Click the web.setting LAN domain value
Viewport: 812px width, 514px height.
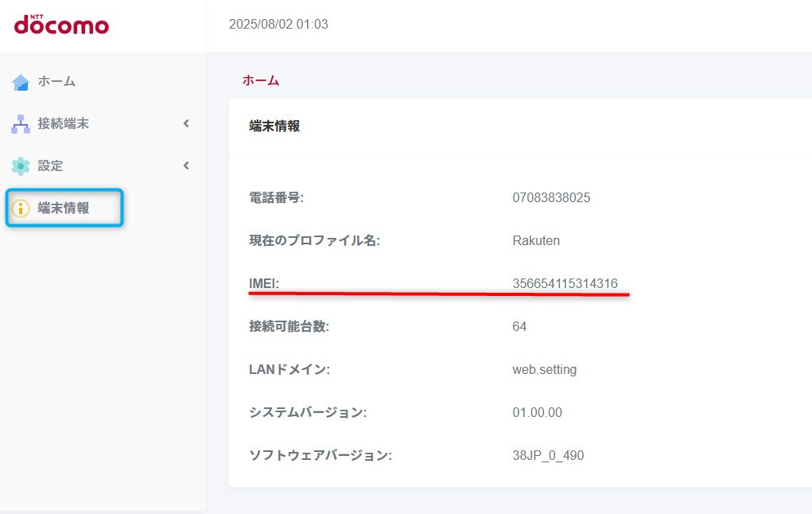(x=545, y=369)
